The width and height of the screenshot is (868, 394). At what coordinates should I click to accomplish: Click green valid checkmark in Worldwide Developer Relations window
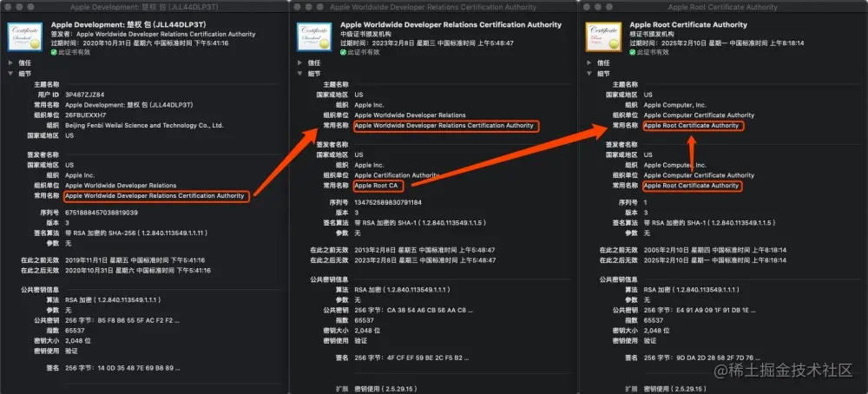point(343,52)
